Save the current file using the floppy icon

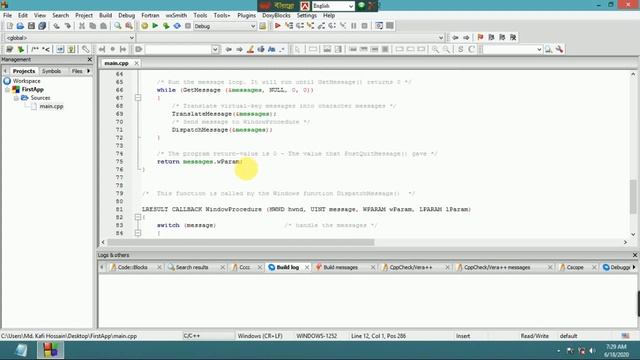click(x=31, y=26)
